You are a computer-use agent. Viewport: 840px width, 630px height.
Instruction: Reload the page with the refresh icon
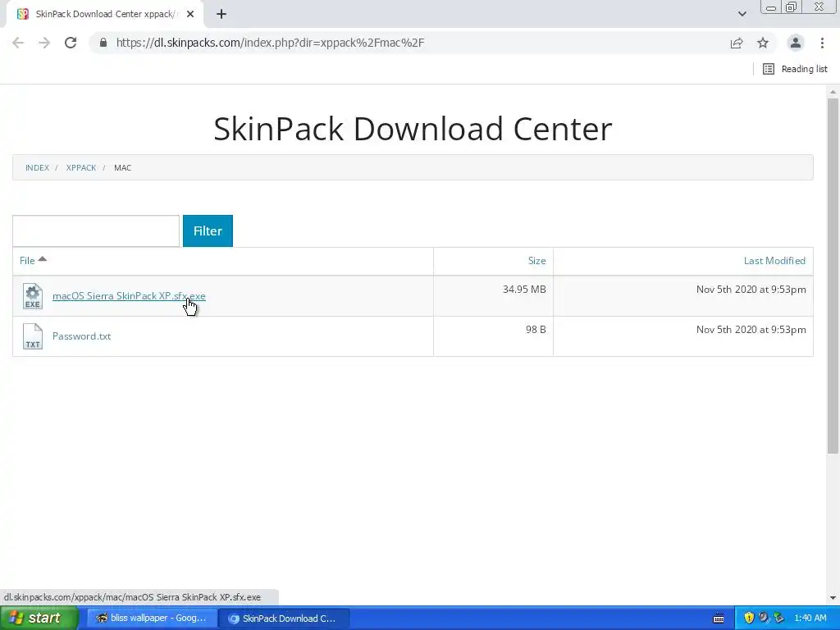coord(71,43)
